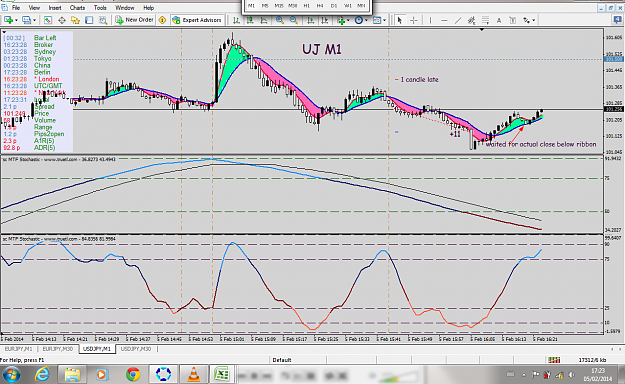Select the Fibonacci retracement tool
This screenshot has width=625, height=384.
click(485, 20)
